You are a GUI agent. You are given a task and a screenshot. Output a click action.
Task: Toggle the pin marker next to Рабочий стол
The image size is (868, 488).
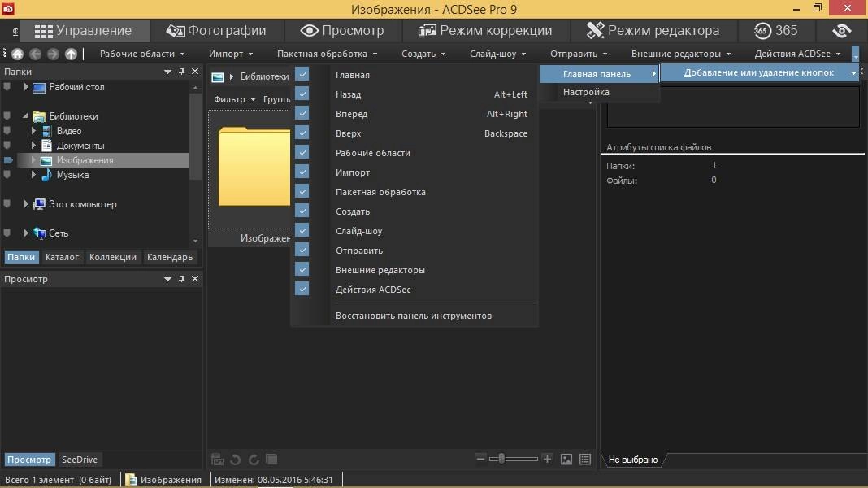click(7, 87)
